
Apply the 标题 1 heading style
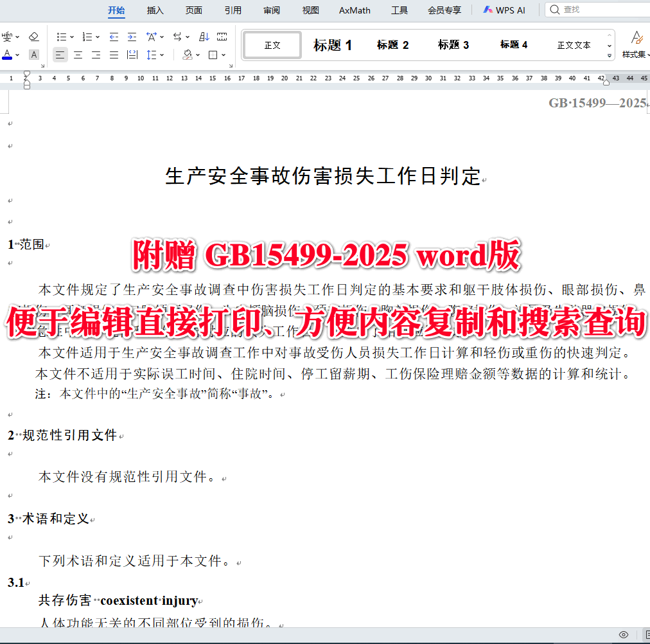point(332,45)
